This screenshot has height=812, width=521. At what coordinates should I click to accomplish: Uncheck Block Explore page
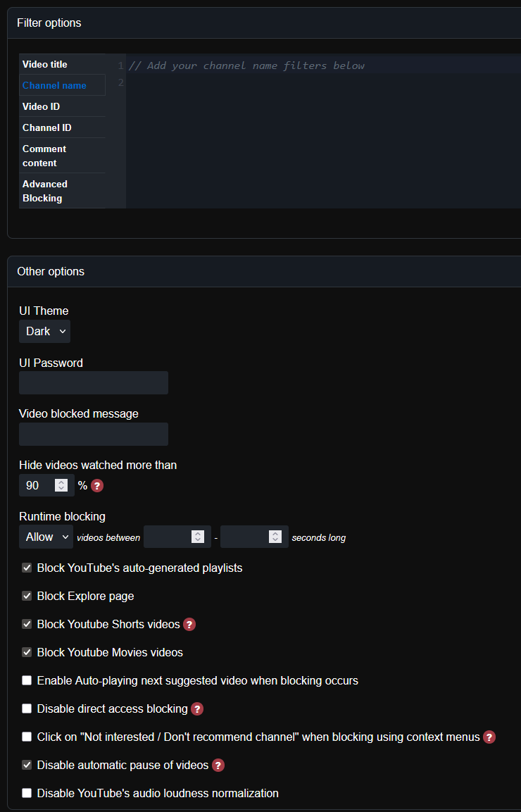[x=27, y=596]
